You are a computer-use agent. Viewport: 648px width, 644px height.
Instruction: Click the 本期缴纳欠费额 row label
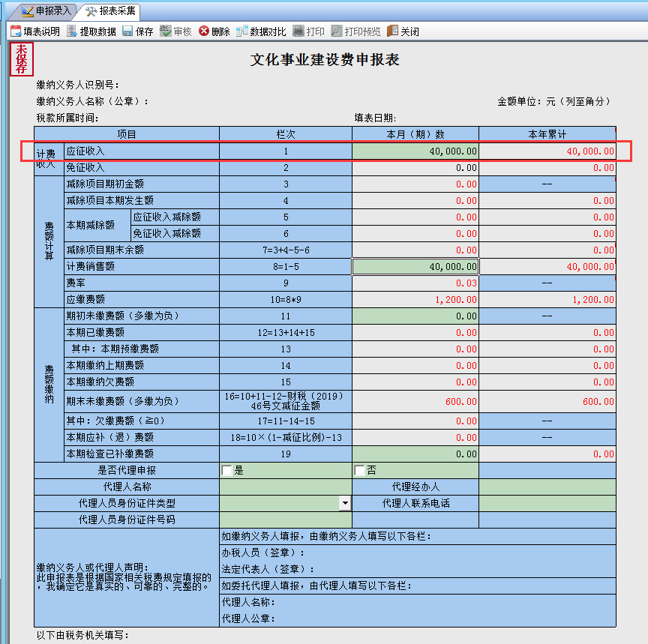pyautogui.click(x=100, y=382)
